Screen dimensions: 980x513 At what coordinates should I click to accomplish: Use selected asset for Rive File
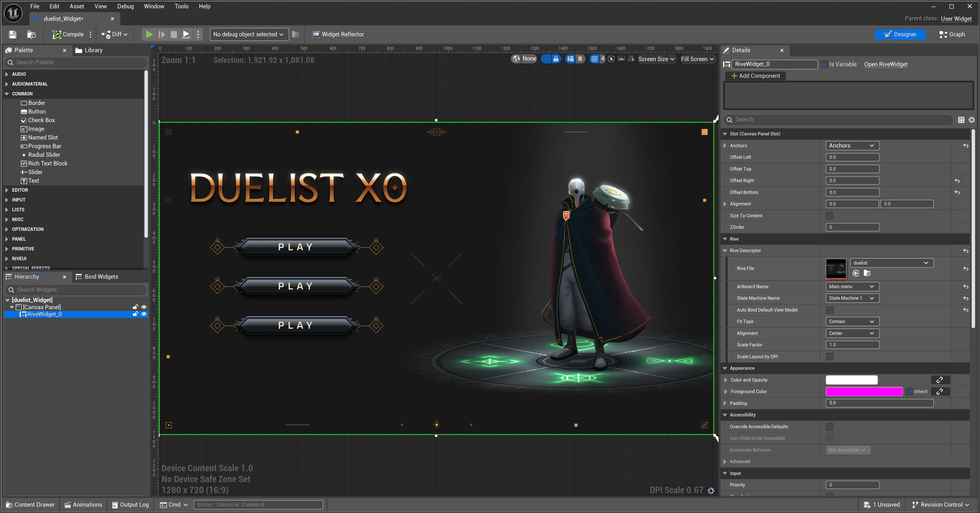[x=856, y=273]
